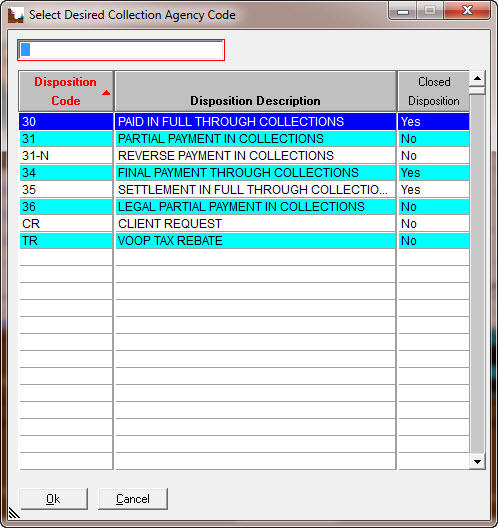The width and height of the screenshot is (498, 528).
Task: Select the TR VOOP tax rebate row
Action: coord(244,241)
